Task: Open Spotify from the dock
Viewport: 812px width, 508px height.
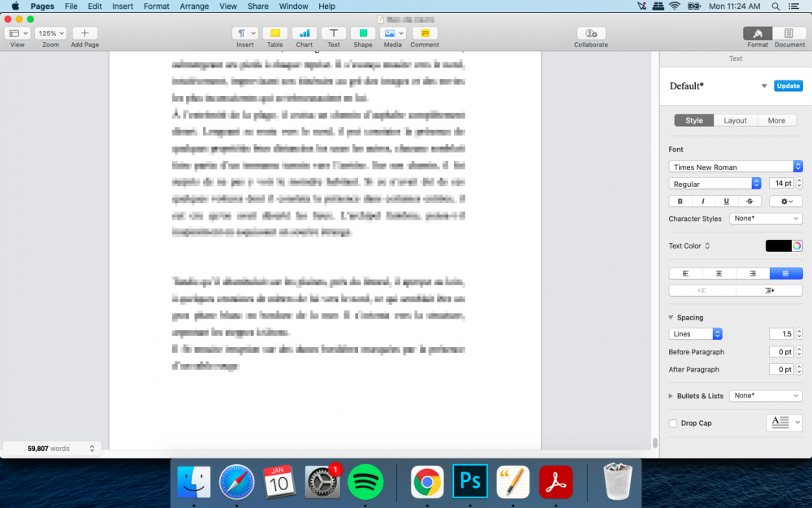Action: pos(365,481)
